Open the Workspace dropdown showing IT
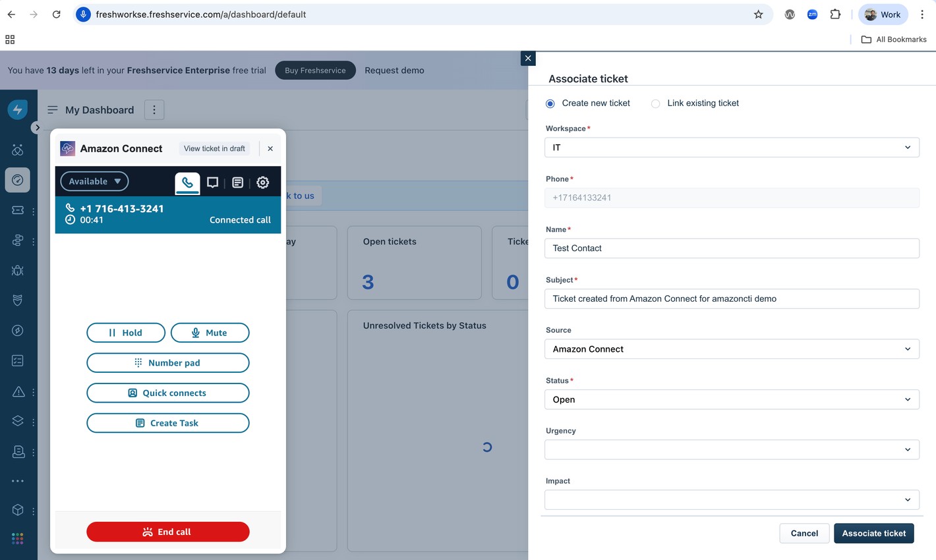This screenshot has height=560, width=936. pos(732,147)
